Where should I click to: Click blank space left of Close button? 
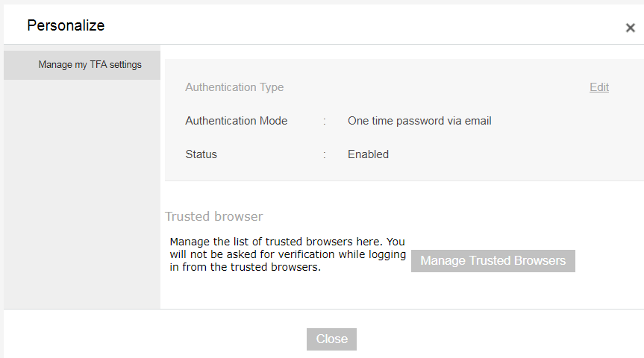point(187,339)
